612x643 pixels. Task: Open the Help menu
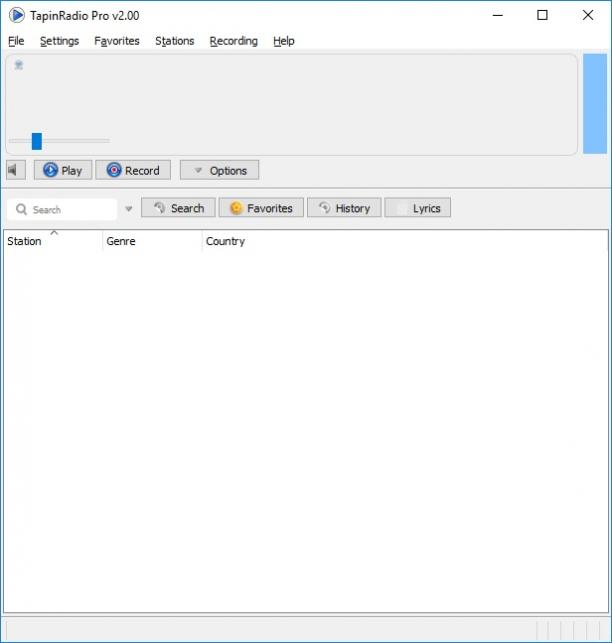(283, 41)
